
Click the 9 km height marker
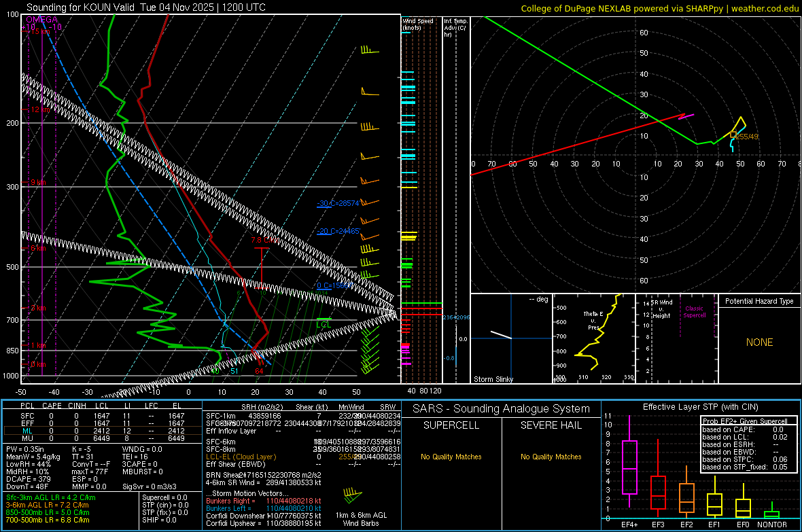(38, 183)
